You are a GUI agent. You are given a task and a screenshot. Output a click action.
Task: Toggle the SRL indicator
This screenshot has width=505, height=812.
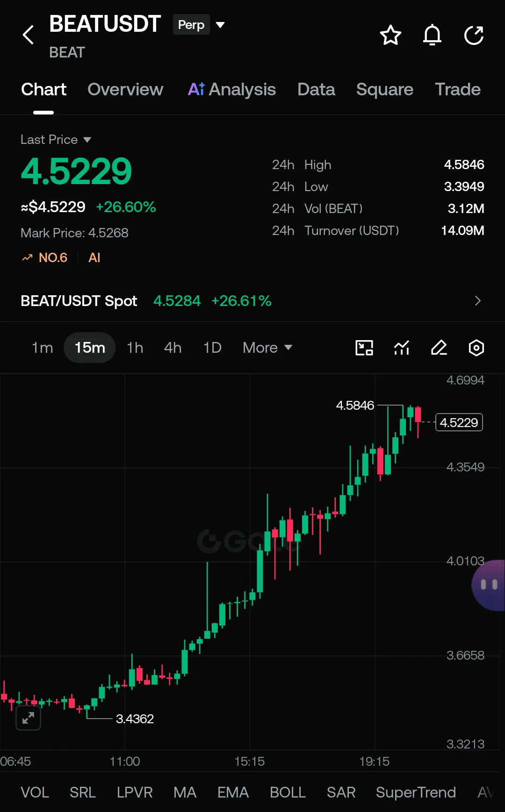pos(83,792)
